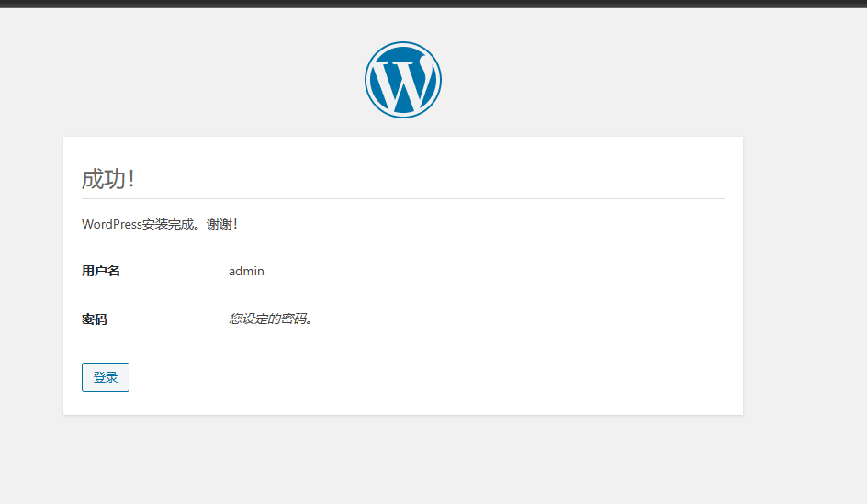Click the 登录 login button

click(x=106, y=377)
